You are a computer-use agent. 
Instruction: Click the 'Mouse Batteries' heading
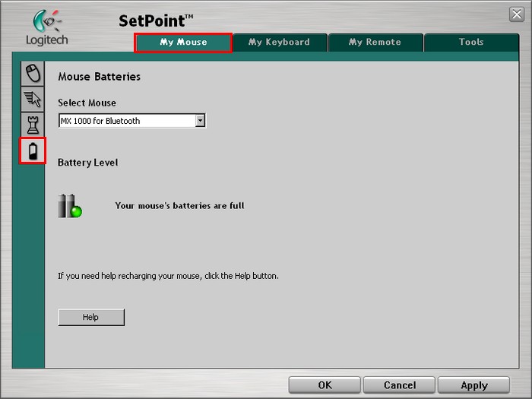click(x=99, y=77)
